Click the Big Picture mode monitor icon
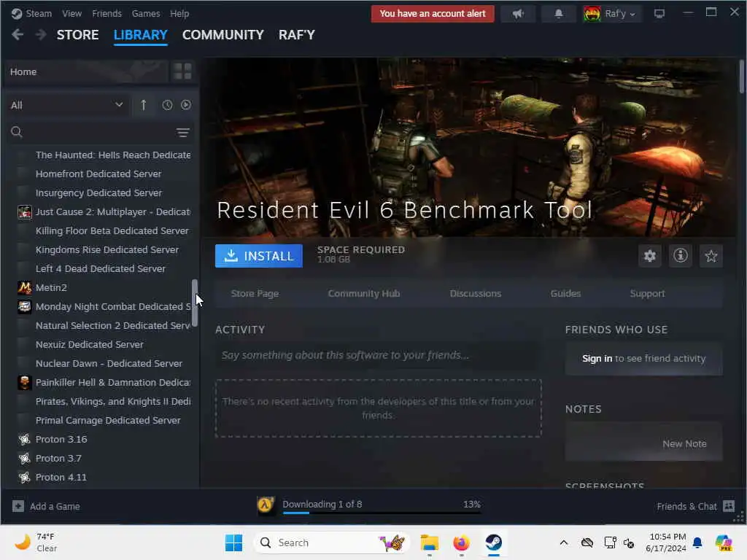The image size is (747, 560). point(659,14)
